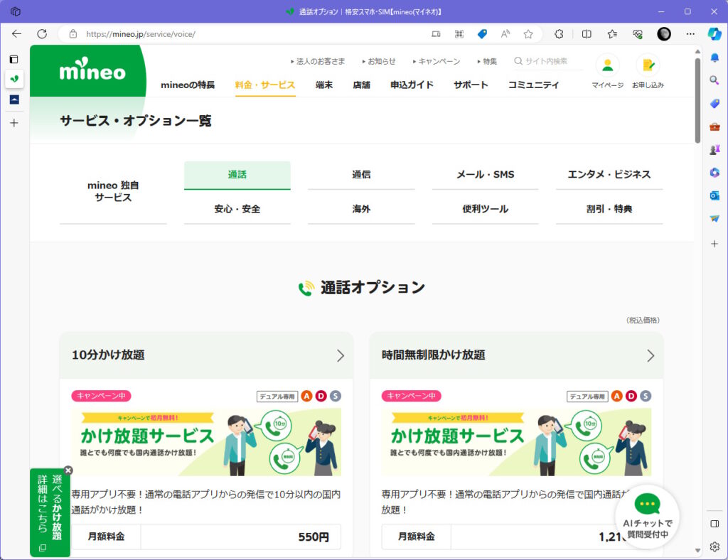This screenshot has height=560, width=728.
Task: Select the 割引・特典 category tab
Action: (x=609, y=209)
